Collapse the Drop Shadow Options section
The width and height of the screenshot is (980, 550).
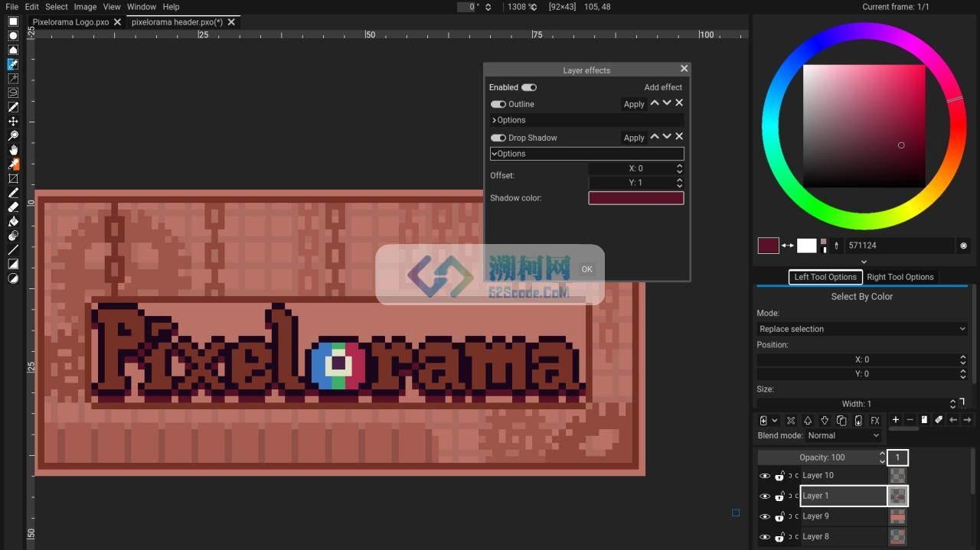coord(586,154)
